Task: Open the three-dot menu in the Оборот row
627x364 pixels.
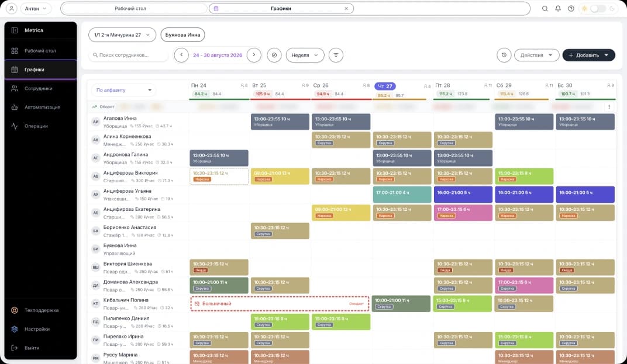Action: click(x=609, y=107)
